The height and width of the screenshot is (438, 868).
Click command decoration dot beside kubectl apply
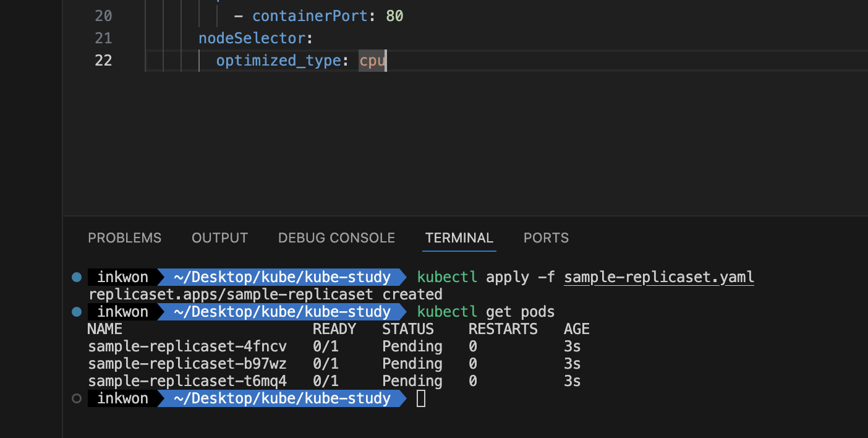coord(77,277)
